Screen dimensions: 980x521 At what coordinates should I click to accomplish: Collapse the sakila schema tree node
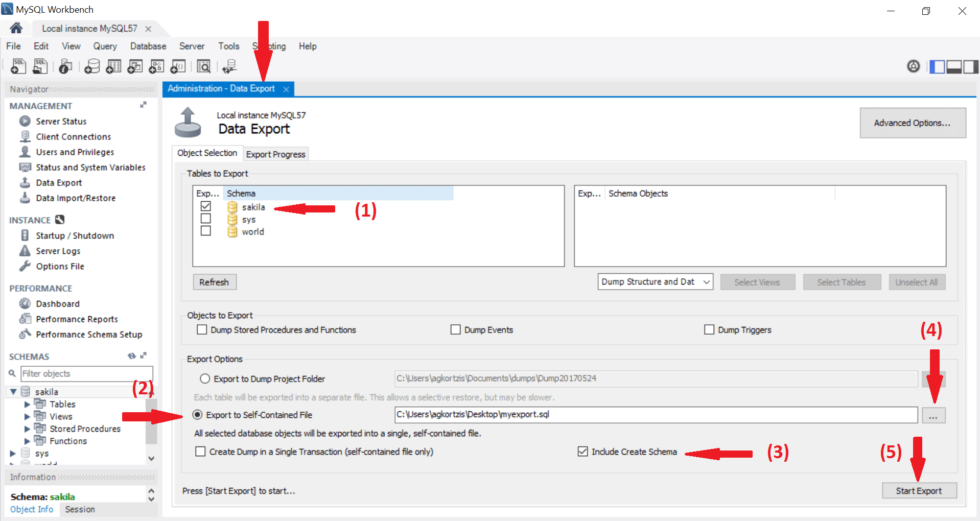(13, 392)
